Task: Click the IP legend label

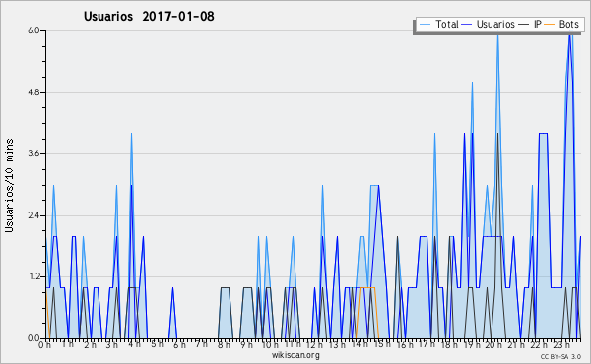Action: point(537,24)
